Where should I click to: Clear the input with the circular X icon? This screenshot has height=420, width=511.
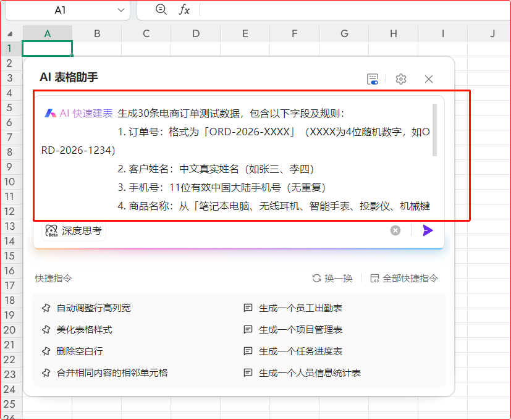point(395,230)
